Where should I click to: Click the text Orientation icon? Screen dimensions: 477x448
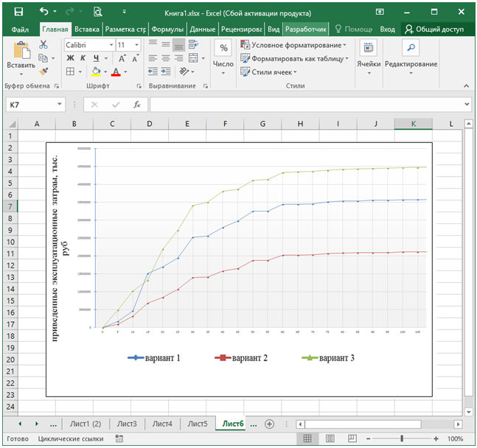click(x=184, y=71)
